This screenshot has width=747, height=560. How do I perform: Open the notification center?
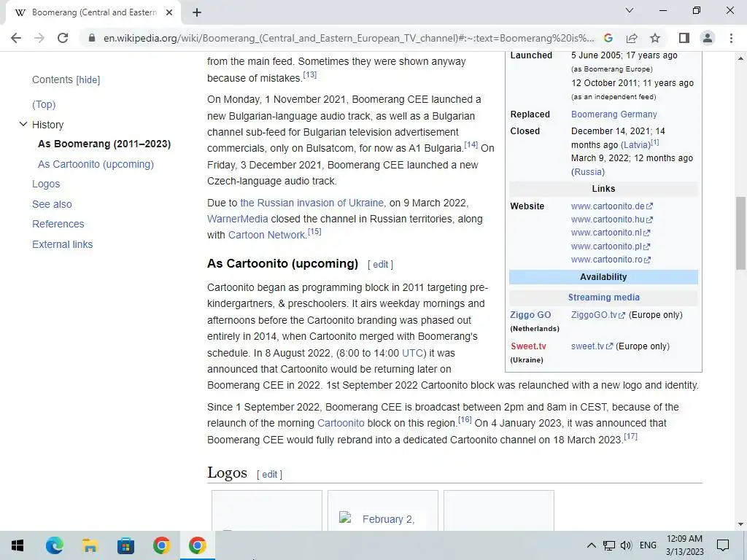click(723, 545)
